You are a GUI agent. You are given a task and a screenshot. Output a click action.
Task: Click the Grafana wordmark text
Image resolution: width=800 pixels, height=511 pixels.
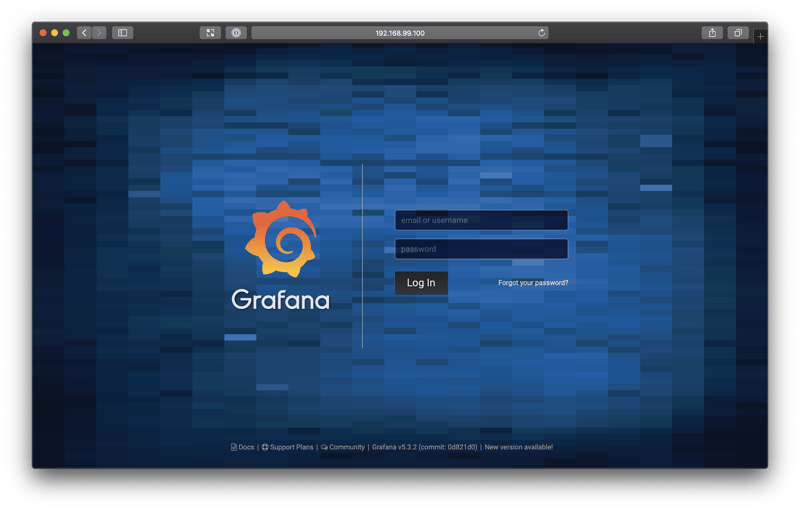[x=281, y=300]
